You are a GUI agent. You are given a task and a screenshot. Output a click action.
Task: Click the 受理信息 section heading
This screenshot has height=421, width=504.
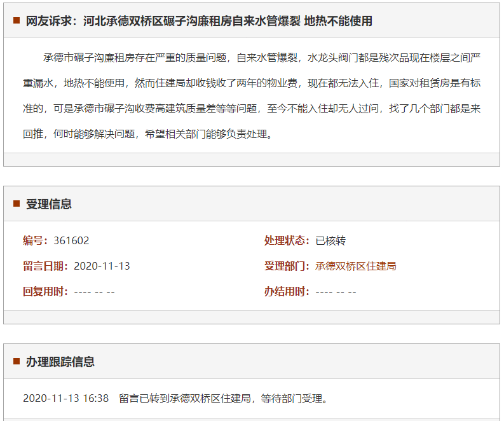pos(48,204)
